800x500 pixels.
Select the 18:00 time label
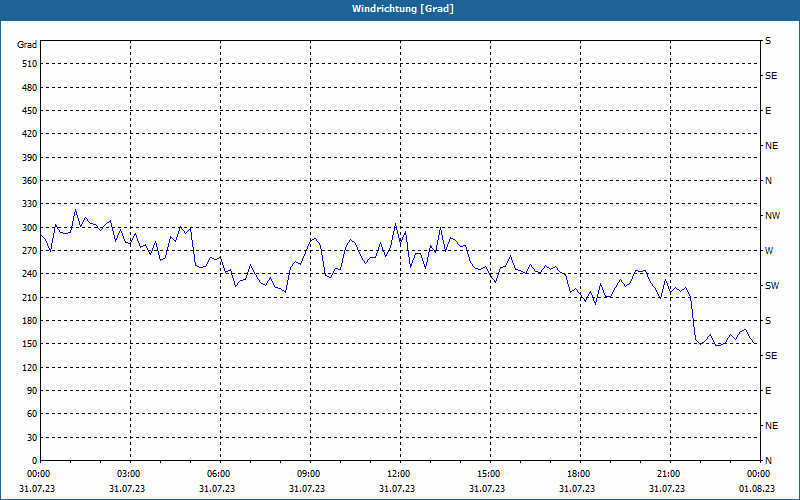(579, 474)
